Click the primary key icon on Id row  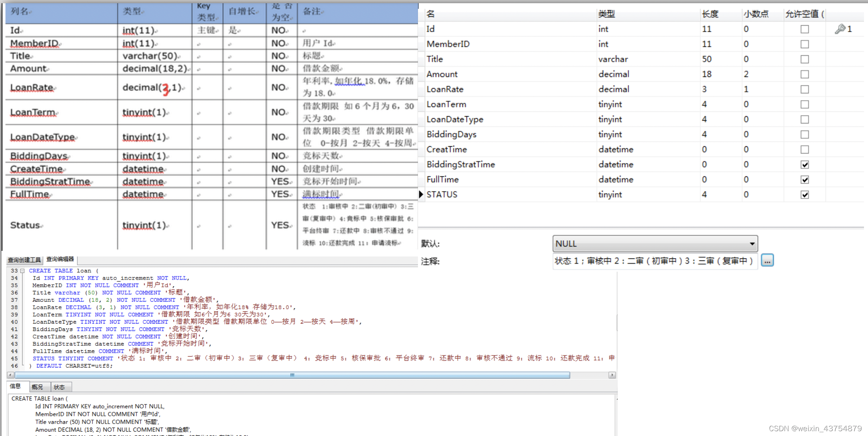(x=840, y=29)
